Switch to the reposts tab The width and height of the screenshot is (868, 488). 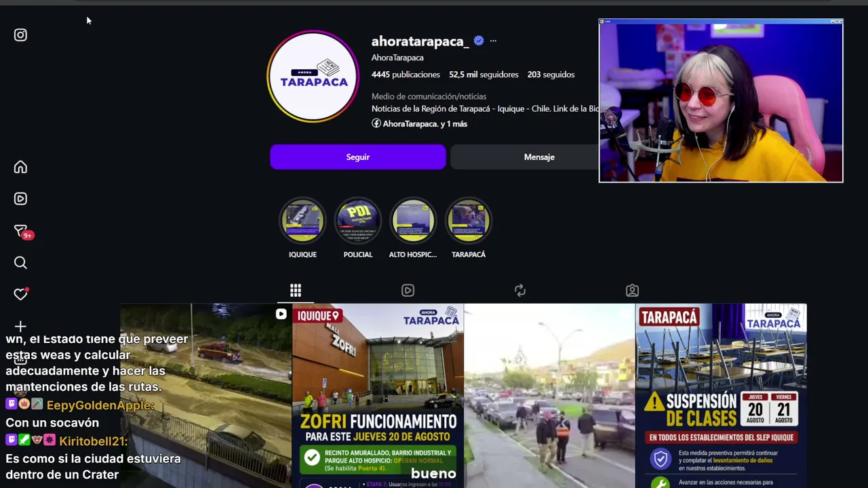520,291
